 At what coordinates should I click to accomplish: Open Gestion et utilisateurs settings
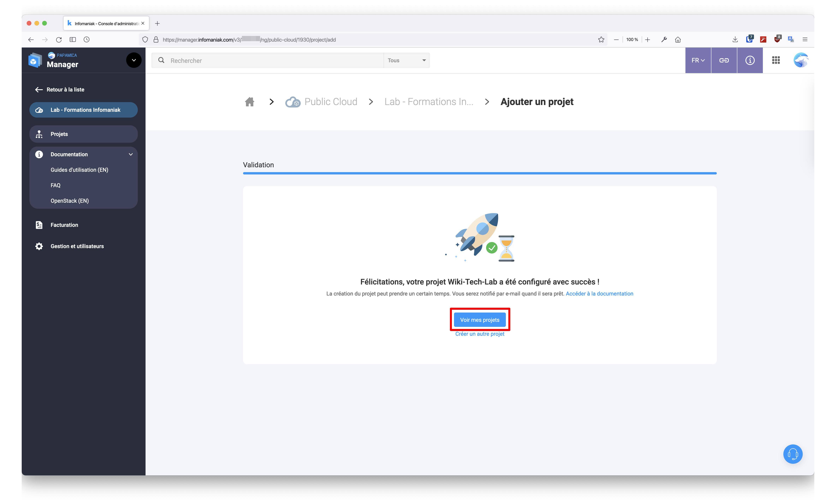pyautogui.click(x=77, y=246)
